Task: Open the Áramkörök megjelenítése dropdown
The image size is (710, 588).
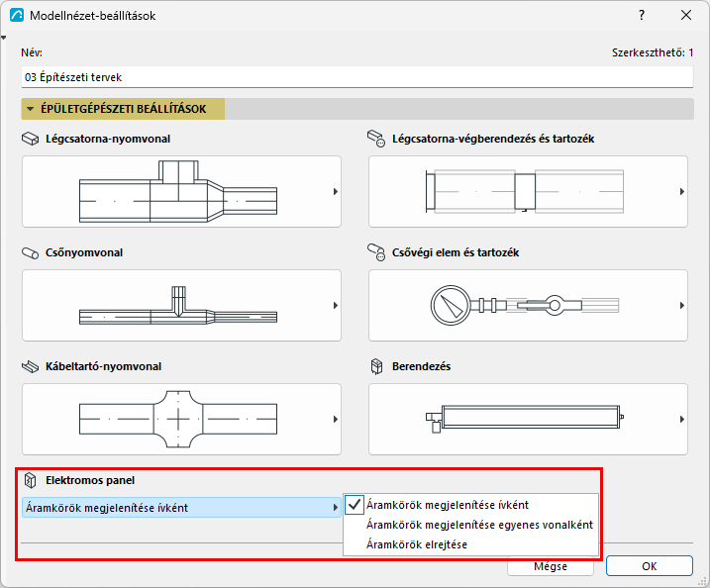Action: pos(181,508)
